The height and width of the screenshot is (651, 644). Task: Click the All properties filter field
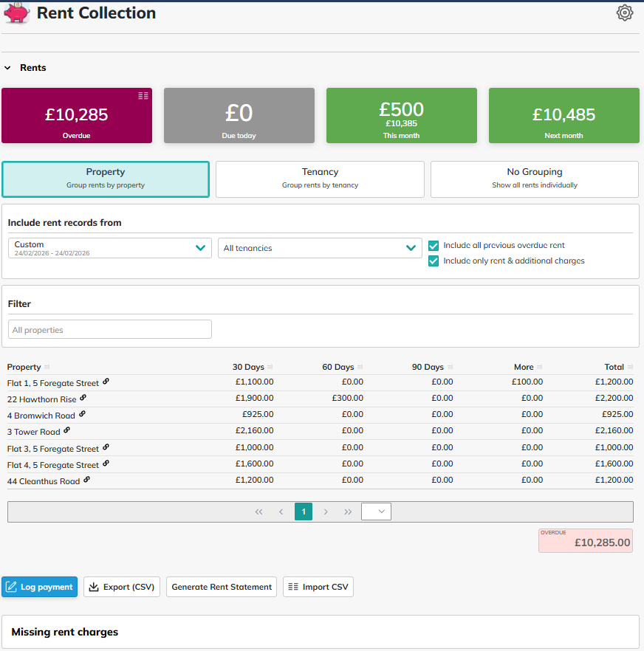tap(110, 330)
